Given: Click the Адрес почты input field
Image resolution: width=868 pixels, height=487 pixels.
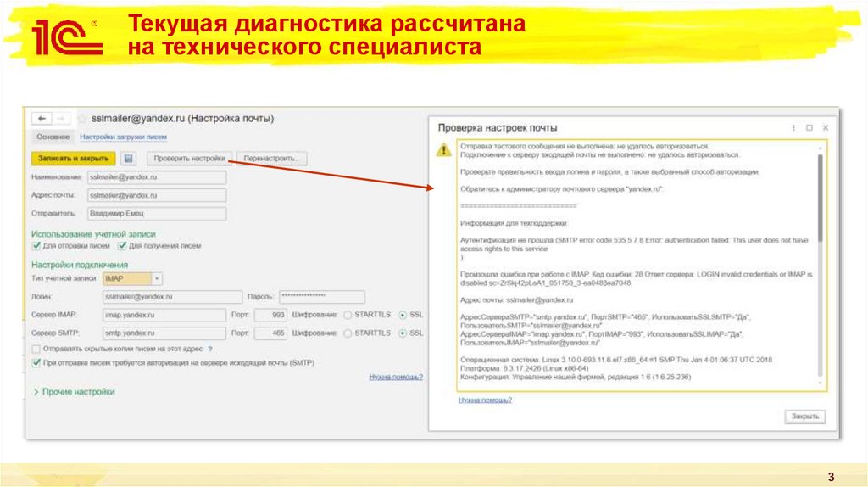Looking at the screenshot, I should point(157,196).
